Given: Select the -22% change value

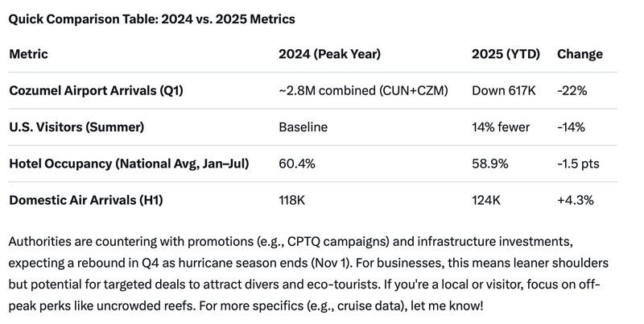Looking at the screenshot, I should tap(572, 90).
